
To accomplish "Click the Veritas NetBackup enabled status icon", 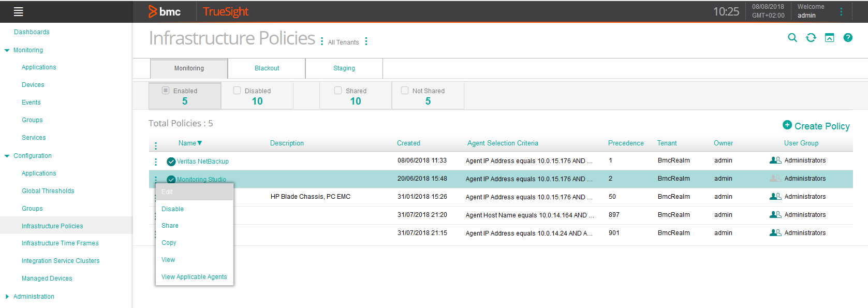I will coord(171,162).
